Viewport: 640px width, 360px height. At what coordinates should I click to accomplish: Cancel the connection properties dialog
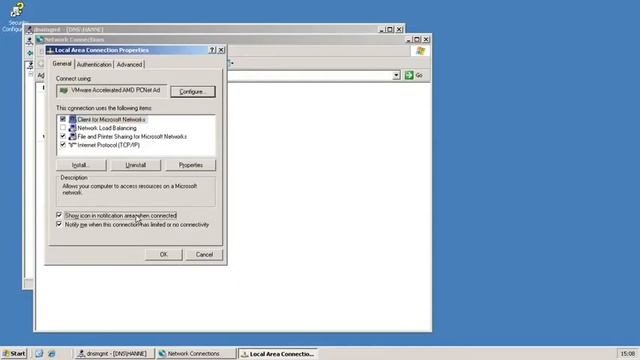(x=204, y=254)
